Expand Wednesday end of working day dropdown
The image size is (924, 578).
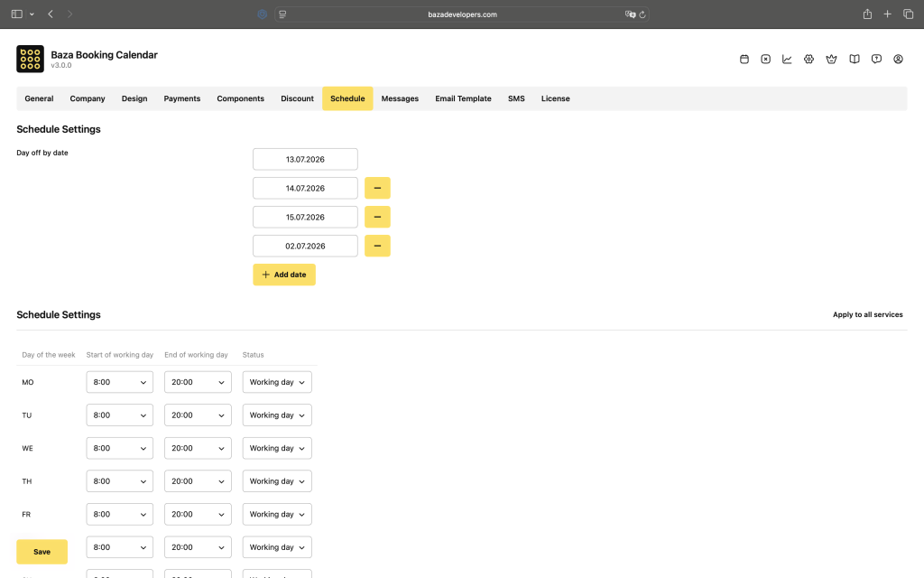[198, 448]
